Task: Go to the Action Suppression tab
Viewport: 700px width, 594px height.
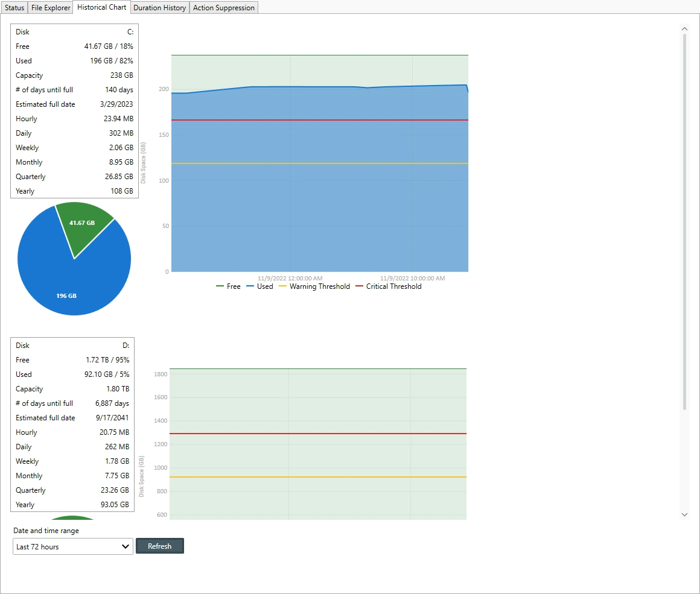Action: pos(224,8)
